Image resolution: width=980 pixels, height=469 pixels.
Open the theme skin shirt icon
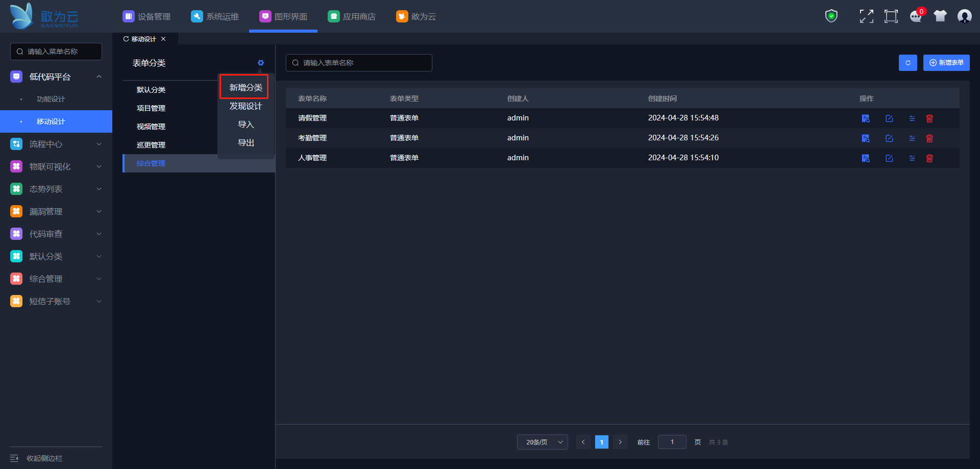coord(940,16)
